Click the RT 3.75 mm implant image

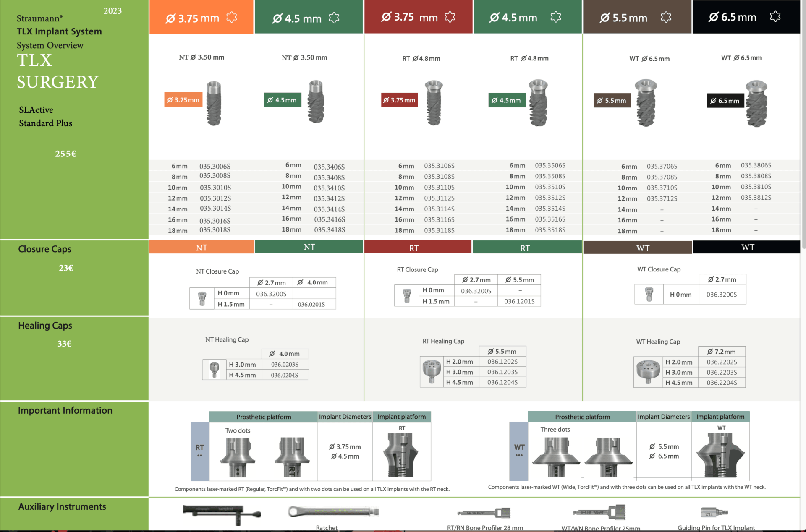[434, 103]
